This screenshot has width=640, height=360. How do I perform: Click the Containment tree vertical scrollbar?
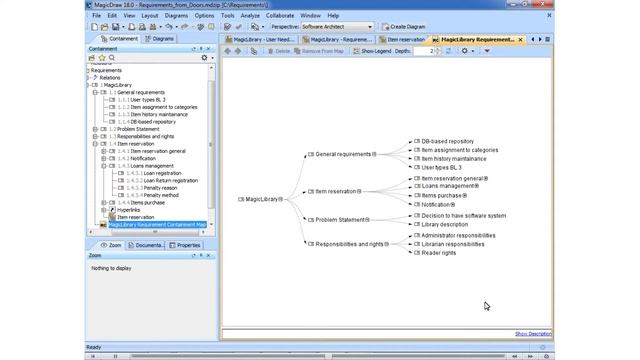coord(211,144)
